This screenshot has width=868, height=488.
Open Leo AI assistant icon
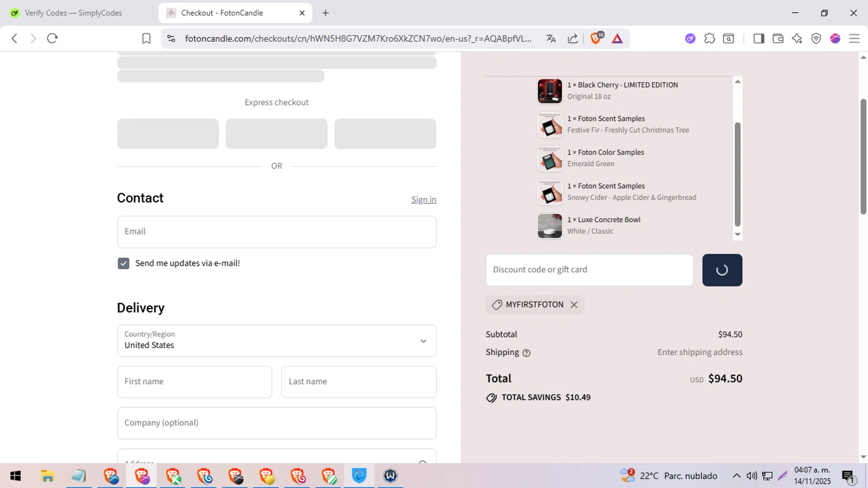797,38
